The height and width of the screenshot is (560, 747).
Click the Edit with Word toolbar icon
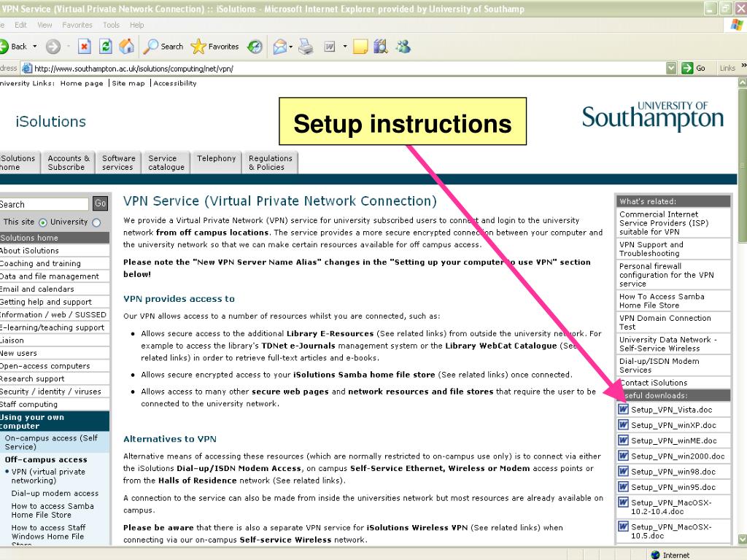[329, 46]
